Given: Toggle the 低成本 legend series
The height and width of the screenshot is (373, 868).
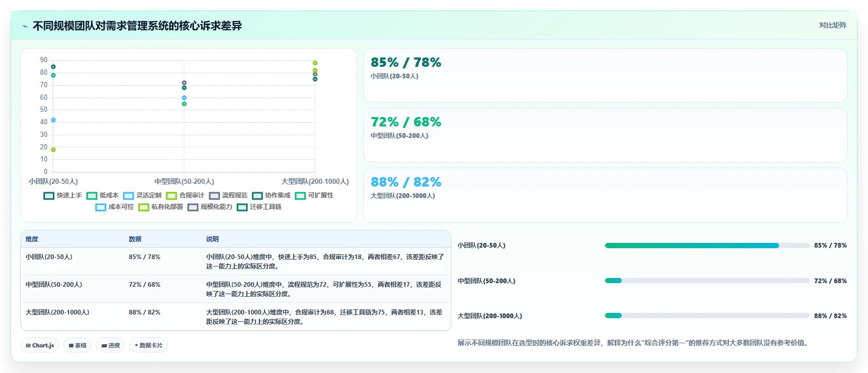Looking at the screenshot, I should point(102,195).
